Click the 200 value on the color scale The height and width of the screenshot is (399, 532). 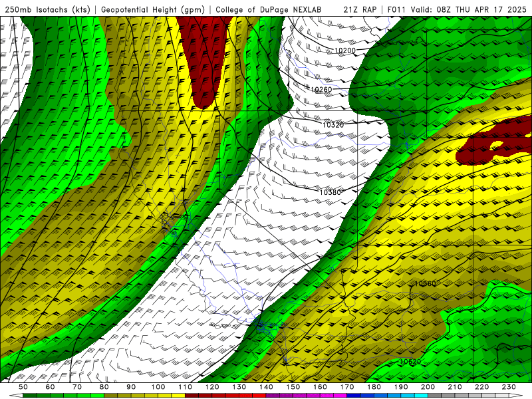[428, 387]
